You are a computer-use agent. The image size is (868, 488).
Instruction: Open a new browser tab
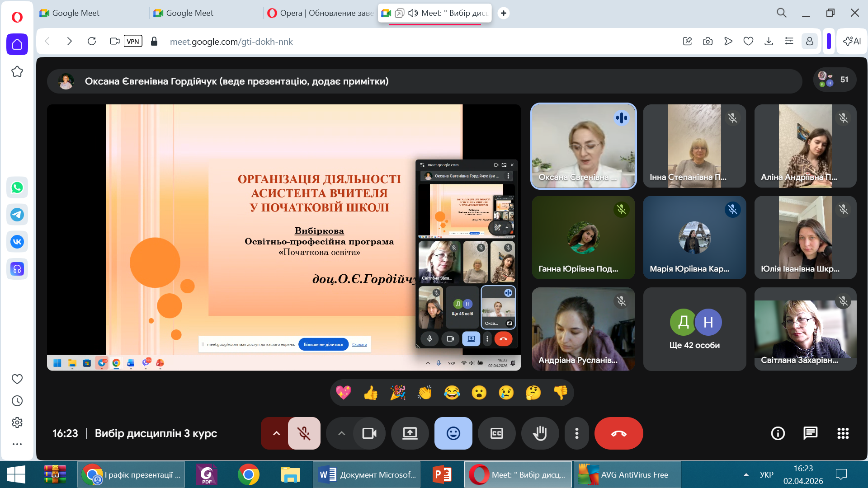[x=504, y=13]
